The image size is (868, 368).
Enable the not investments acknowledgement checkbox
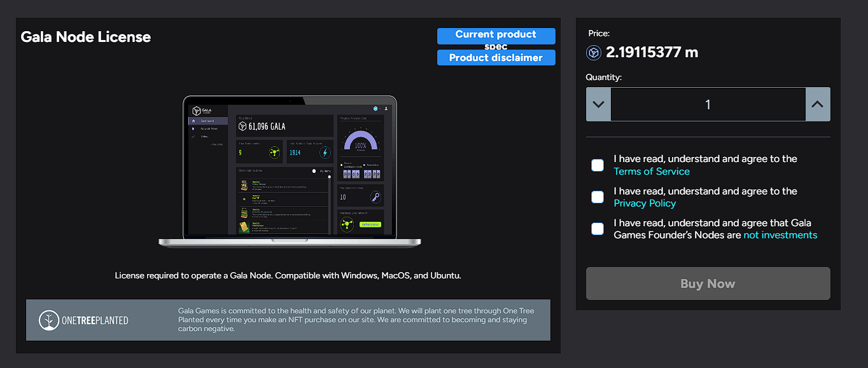click(598, 229)
